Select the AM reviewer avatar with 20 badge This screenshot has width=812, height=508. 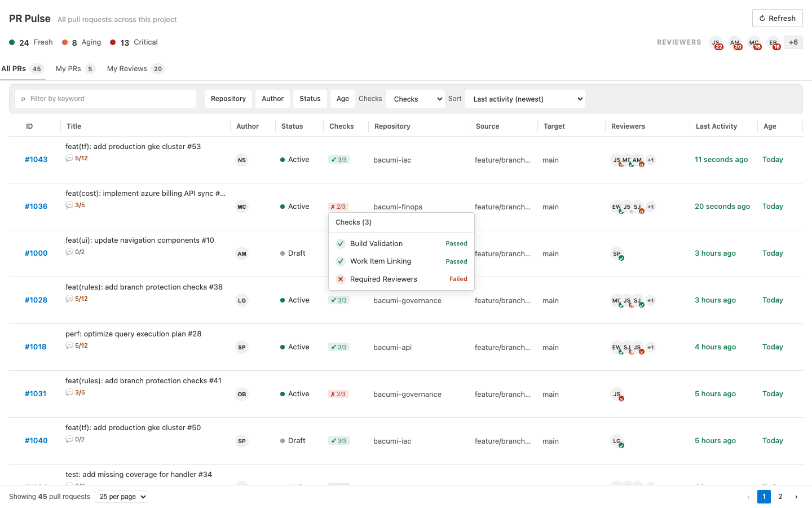coord(735,42)
